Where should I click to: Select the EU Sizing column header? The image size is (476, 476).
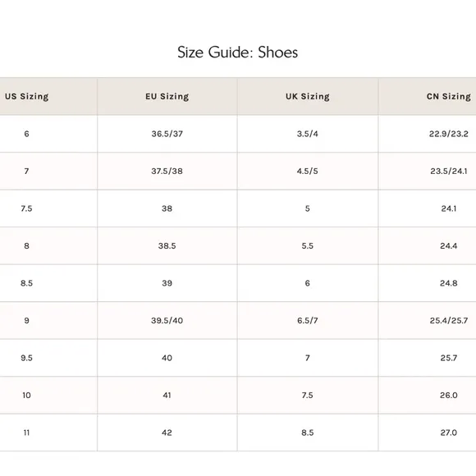tap(167, 97)
